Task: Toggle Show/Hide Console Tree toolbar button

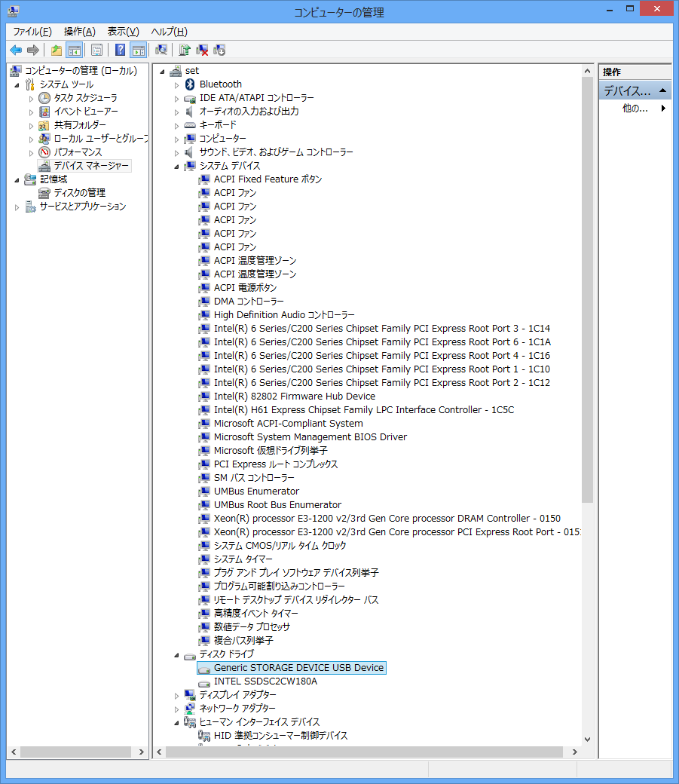Action: point(74,50)
